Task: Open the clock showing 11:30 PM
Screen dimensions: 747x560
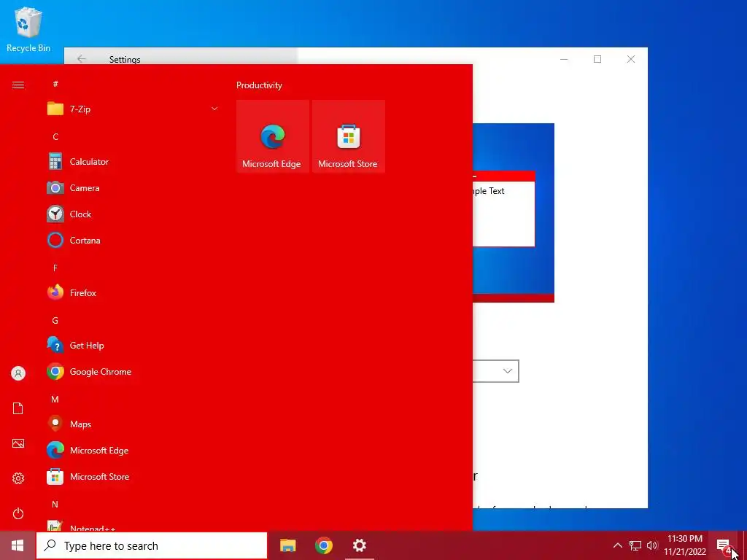Action: (684, 545)
